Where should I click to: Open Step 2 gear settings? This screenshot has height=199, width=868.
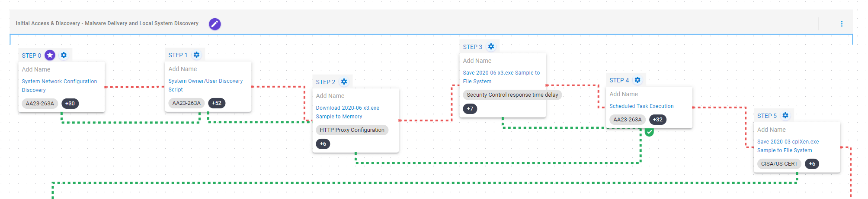click(344, 82)
